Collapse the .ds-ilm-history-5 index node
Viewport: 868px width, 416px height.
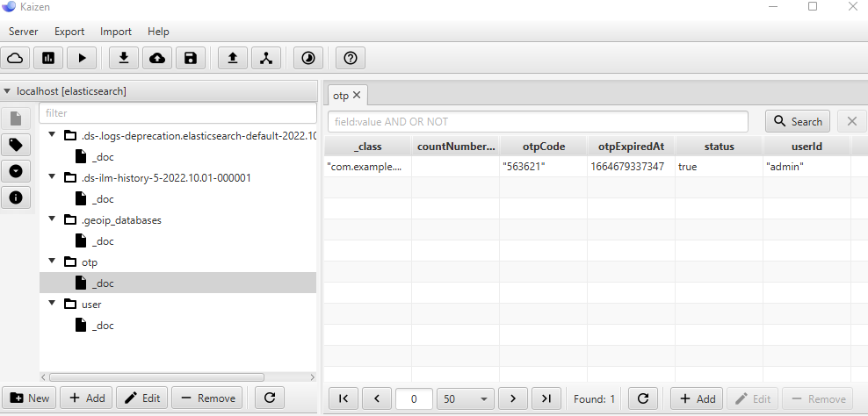point(52,177)
